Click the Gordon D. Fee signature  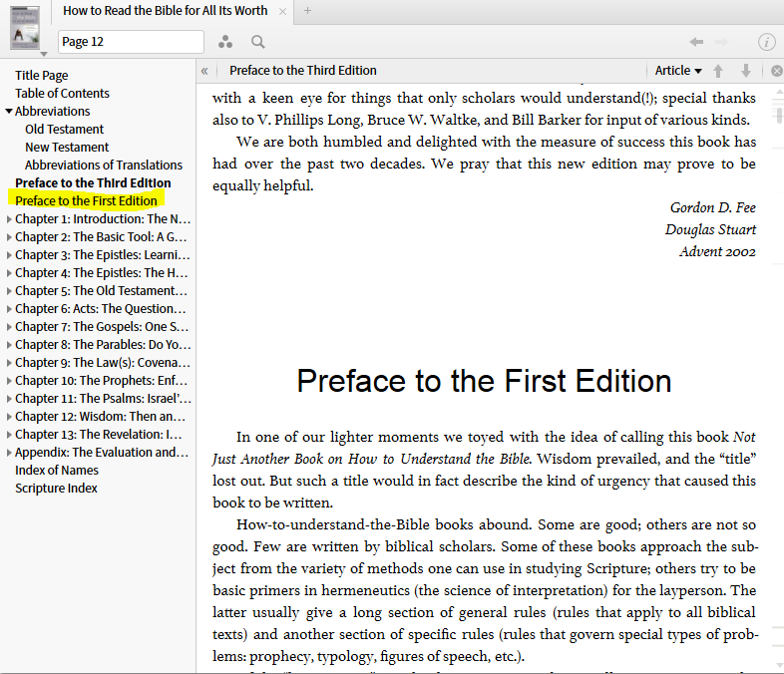[713, 207]
